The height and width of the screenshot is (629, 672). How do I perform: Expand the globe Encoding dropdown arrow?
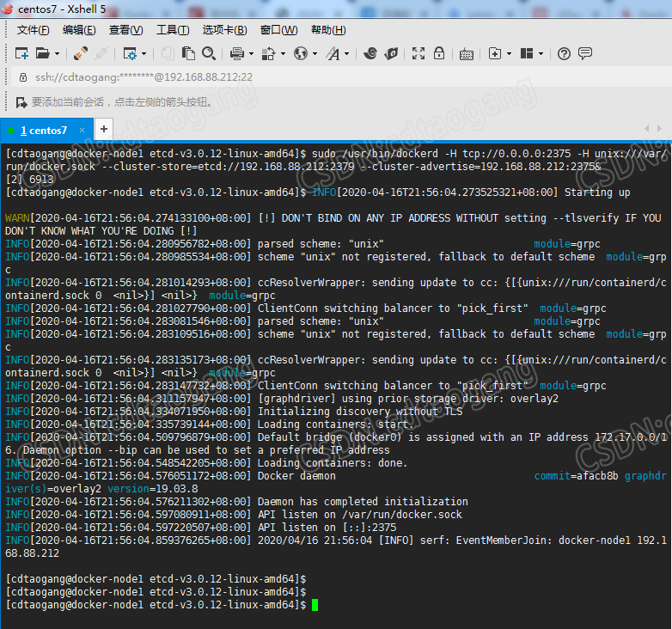pyautogui.click(x=314, y=53)
